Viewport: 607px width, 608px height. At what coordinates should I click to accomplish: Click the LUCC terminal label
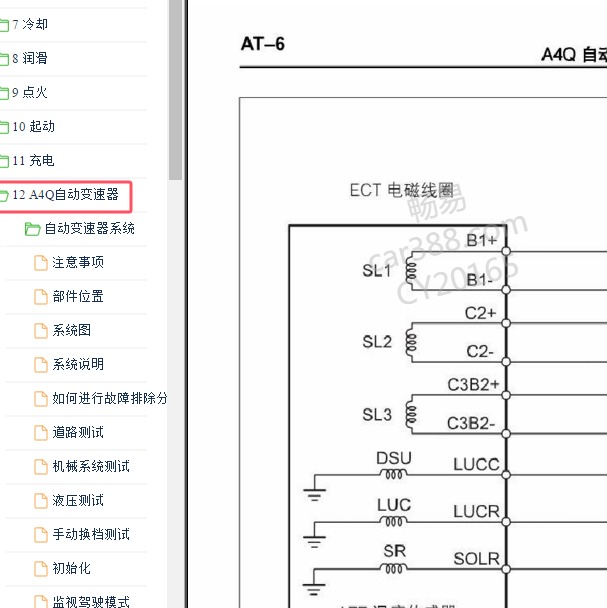tap(476, 465)
